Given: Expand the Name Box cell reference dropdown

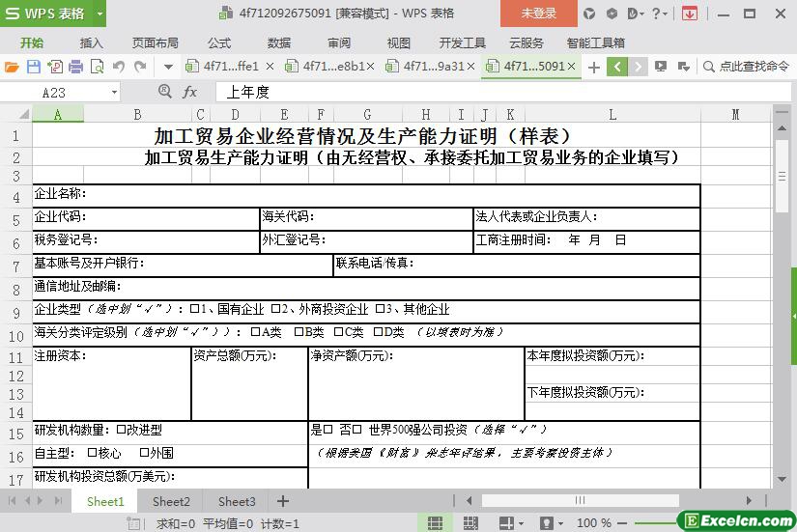Looking at the screenshot, I should tap(114, 92).
